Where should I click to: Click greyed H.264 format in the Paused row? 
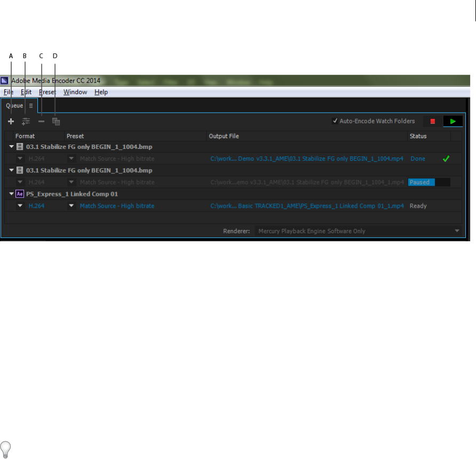pos(36,182)
